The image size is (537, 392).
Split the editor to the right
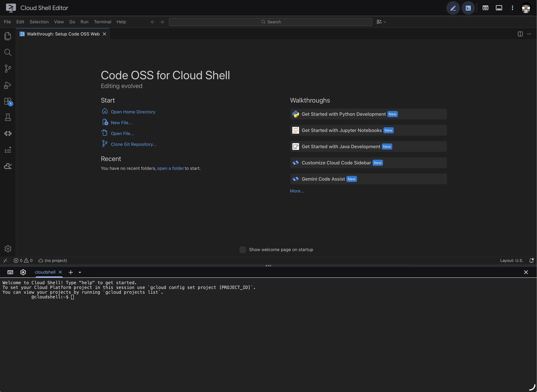(520, 34)
